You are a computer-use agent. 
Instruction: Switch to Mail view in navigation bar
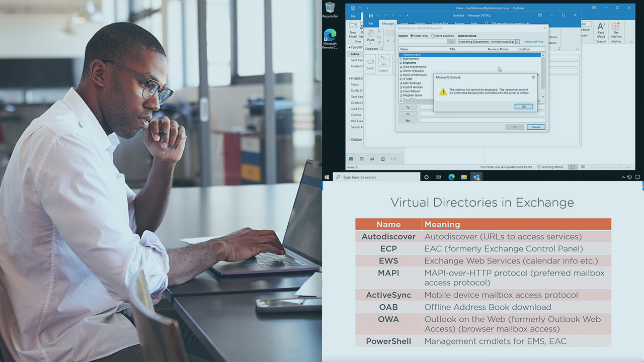[x=351, y=159]
